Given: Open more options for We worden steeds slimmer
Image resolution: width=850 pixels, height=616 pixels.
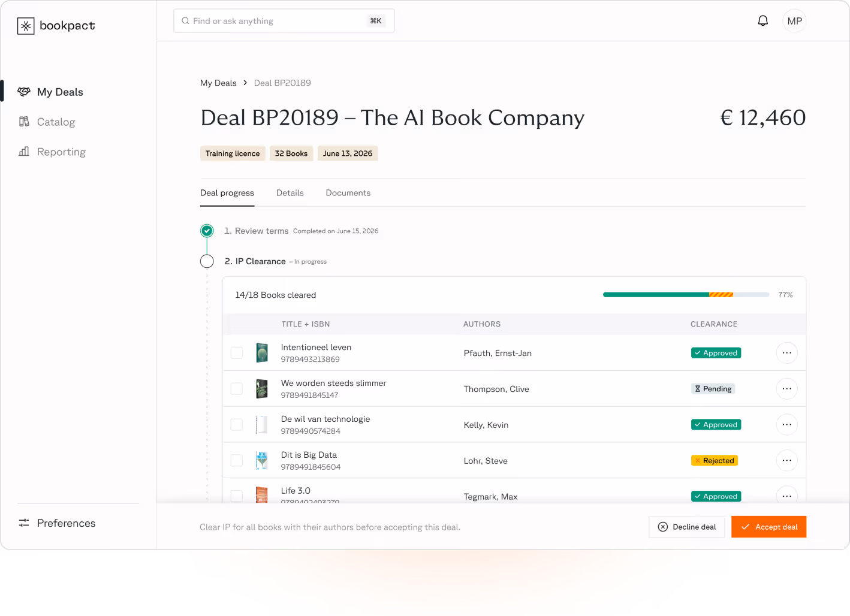Looking at the screenshot, I should click(786, 389).
